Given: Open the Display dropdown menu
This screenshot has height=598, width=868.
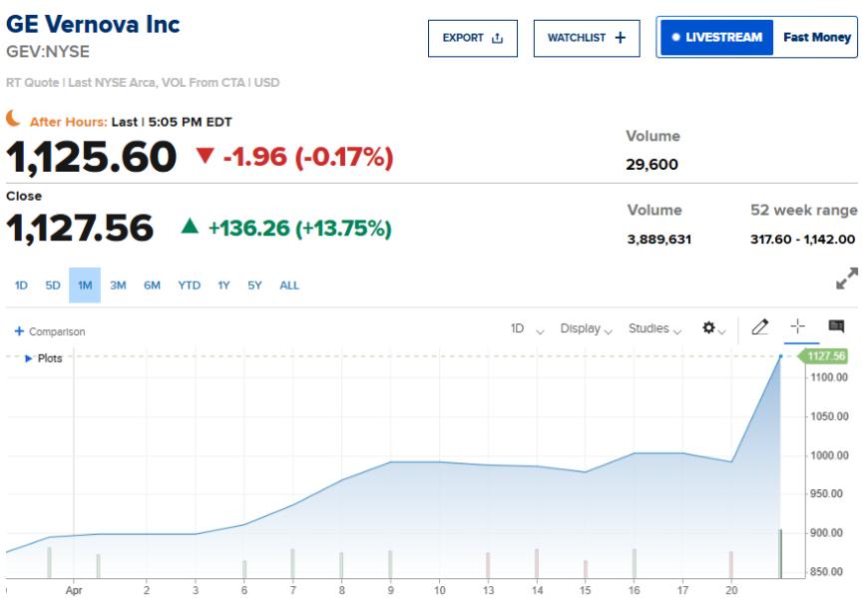Looking at the screenshot, I should (586, 328).
